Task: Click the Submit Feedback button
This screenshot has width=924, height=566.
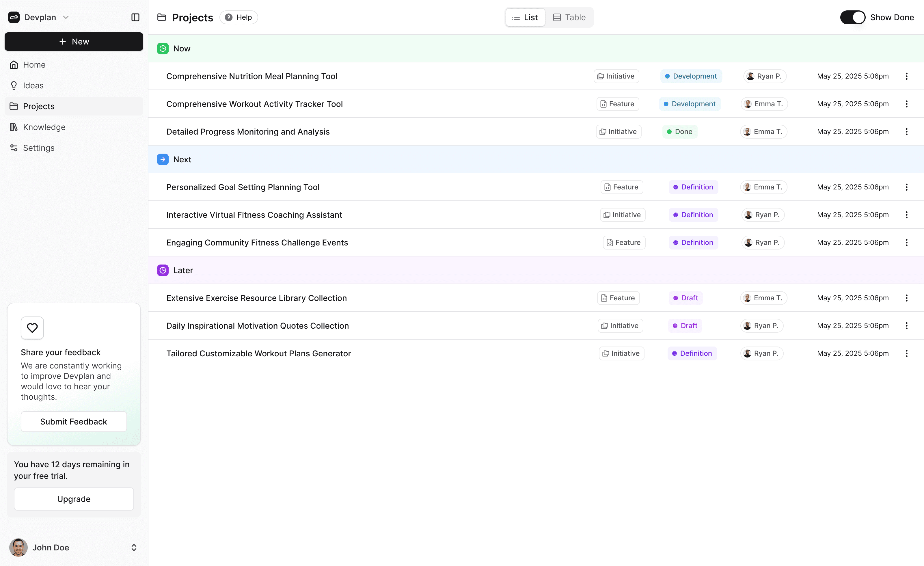Action: pyautogui.click(x=74, y=422)
